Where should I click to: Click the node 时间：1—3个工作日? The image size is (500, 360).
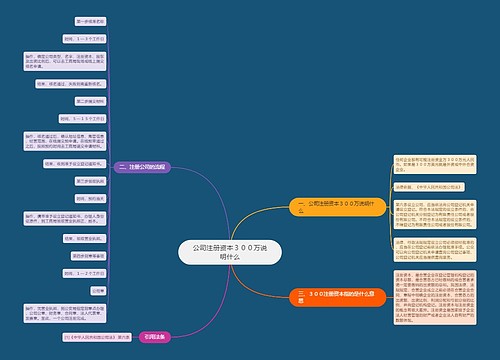tap(84, 39)
